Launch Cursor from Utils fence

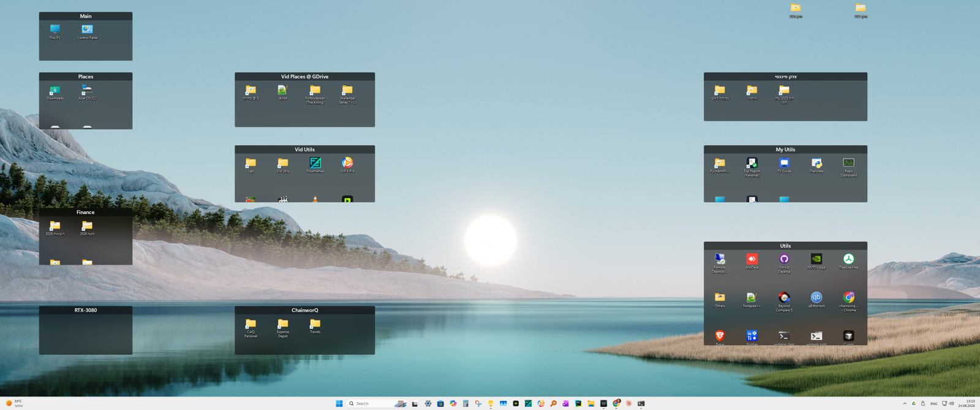(x=848, y=337)
